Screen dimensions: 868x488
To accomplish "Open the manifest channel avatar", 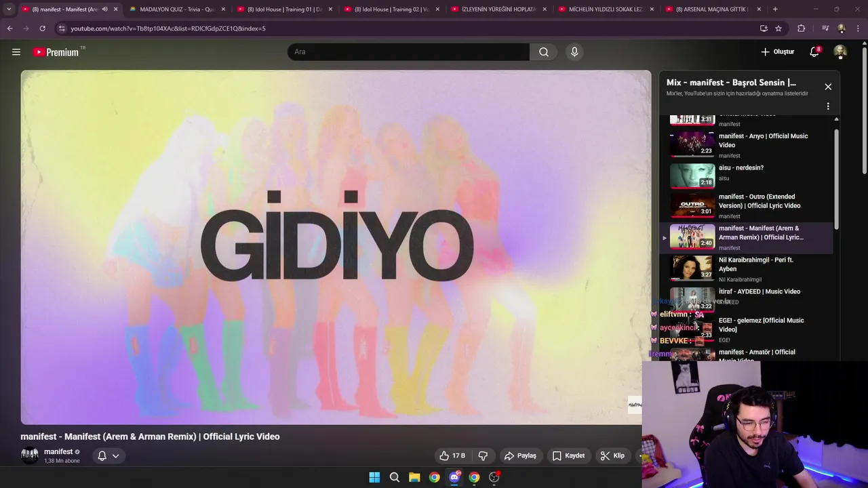I will (x=30, y=455).
